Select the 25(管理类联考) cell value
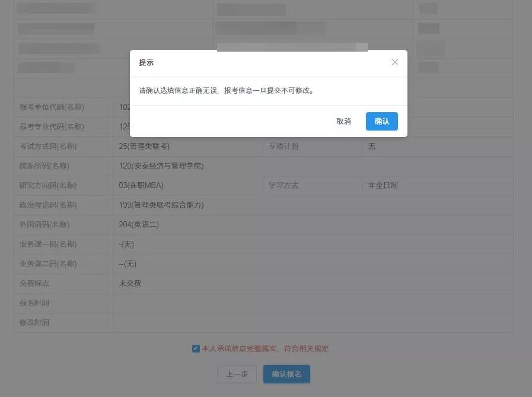This screenshot has height=397, width=532. pyautogui.click(x=144, y=147)
